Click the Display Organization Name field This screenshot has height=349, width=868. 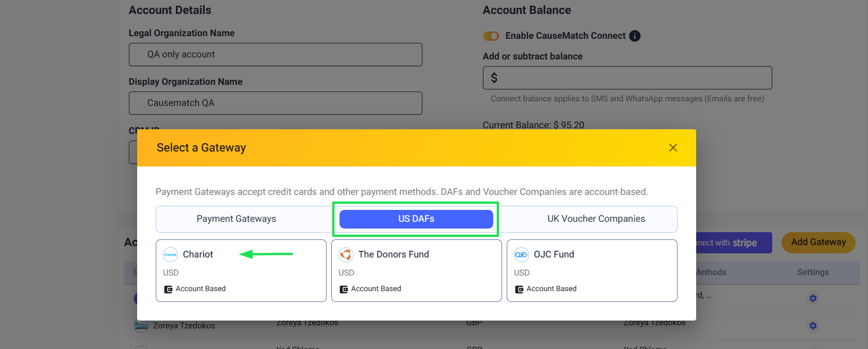coord(275,103)
